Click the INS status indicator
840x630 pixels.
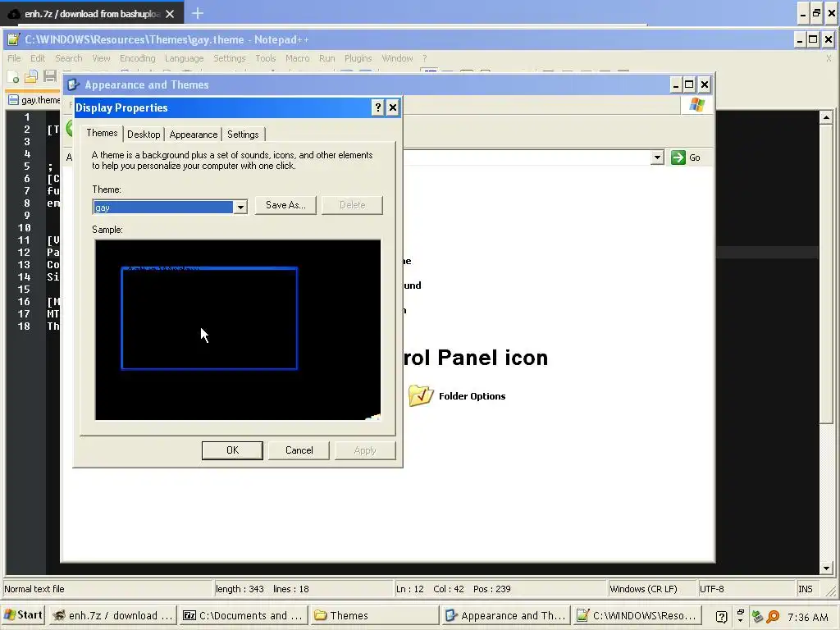point(806,589)
